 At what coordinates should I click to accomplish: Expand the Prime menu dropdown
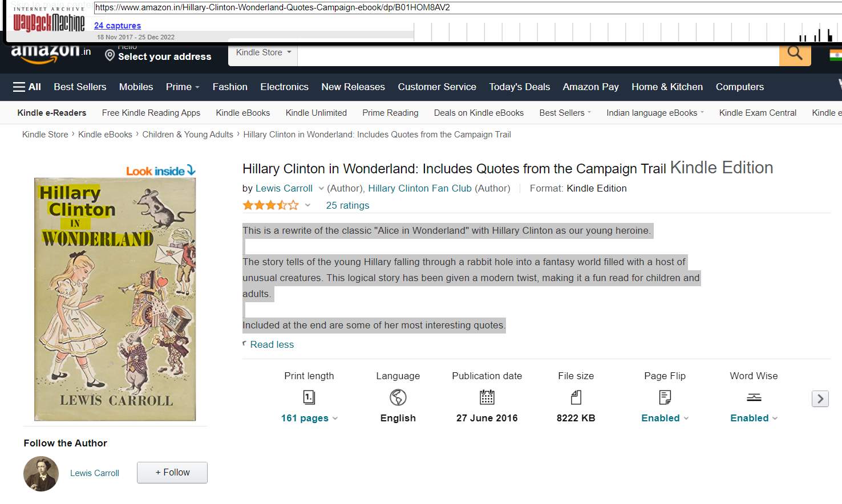pyautogui.click(x=183, y=87)
